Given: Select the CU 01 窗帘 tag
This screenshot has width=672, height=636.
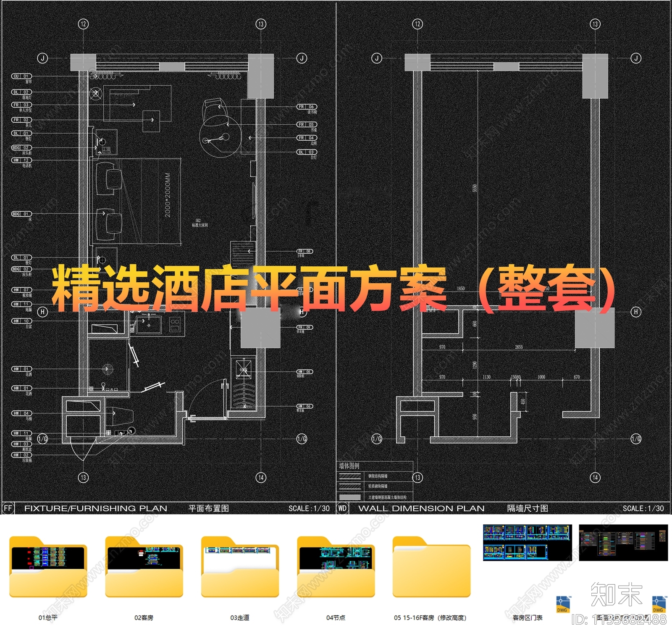Looking at the screenshot, I should (x=21, y=76).
